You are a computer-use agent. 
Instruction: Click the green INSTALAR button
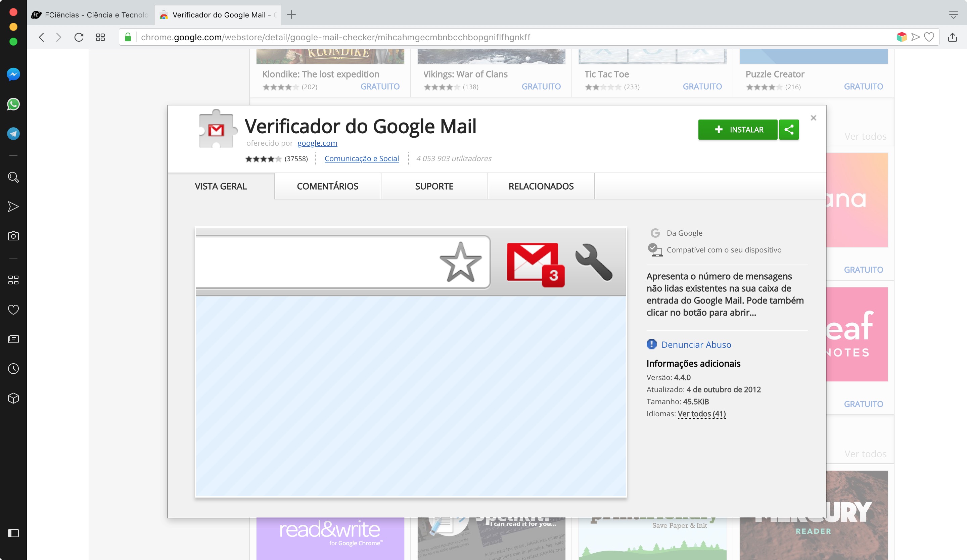click(x=738, y=130)
